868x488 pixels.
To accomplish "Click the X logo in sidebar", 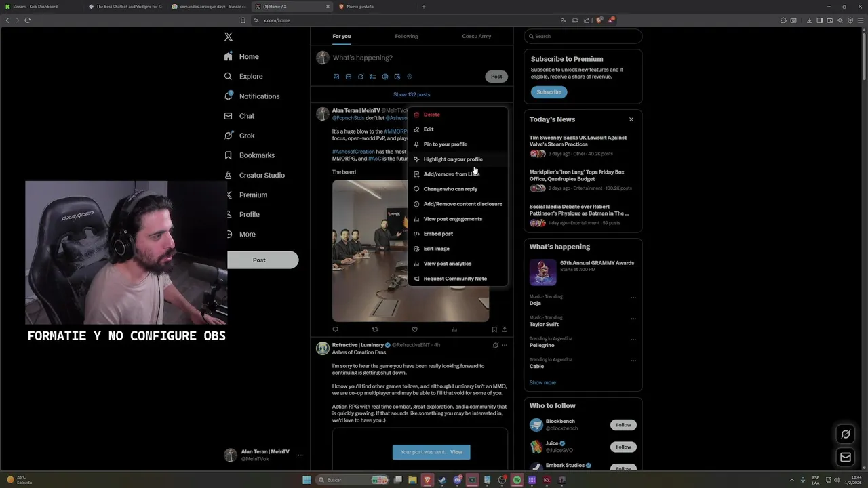I will tap(229, 37).
